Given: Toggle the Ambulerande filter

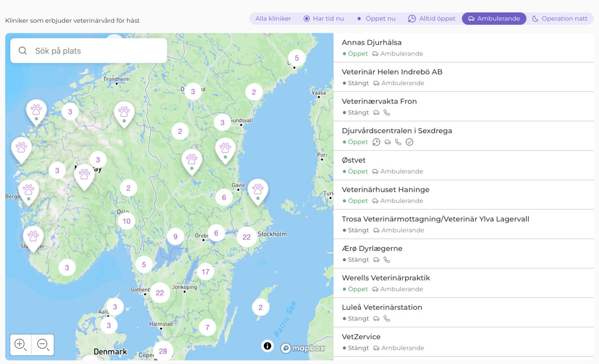Looking at the screenshot, I should 494,19.
